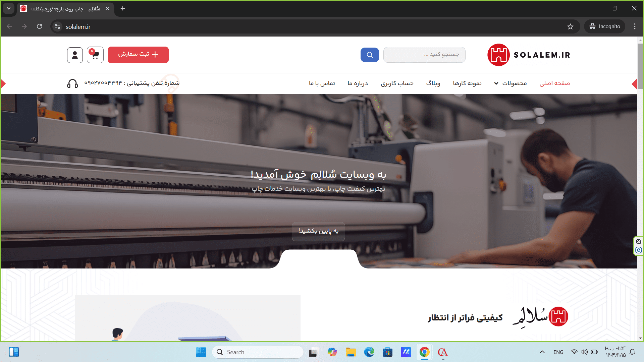Focus the site search input field

point(424,55)
